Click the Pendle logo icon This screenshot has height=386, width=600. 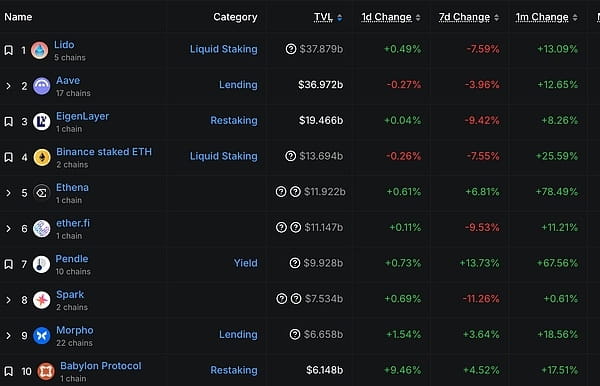tap(41, 264)
